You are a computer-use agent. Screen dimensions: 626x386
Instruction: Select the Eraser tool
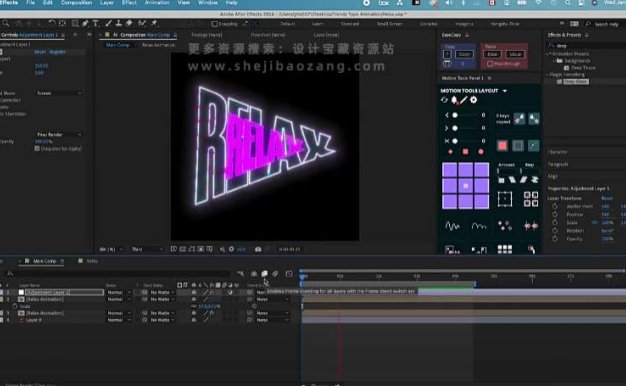pyautogui.click(x=129, y=24)
